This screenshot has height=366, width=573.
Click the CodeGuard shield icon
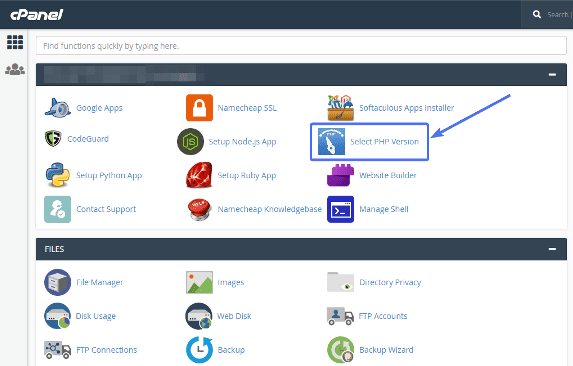click(53, 138)
